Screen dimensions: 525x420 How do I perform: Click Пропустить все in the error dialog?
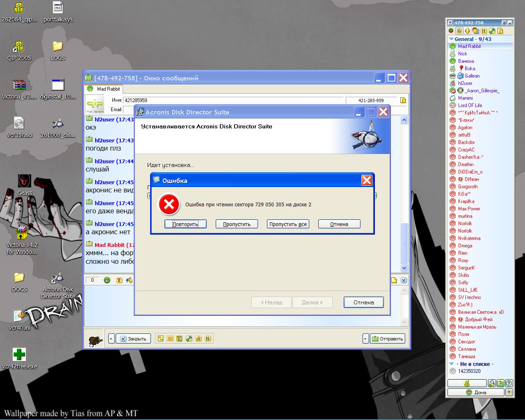[288, 224]
